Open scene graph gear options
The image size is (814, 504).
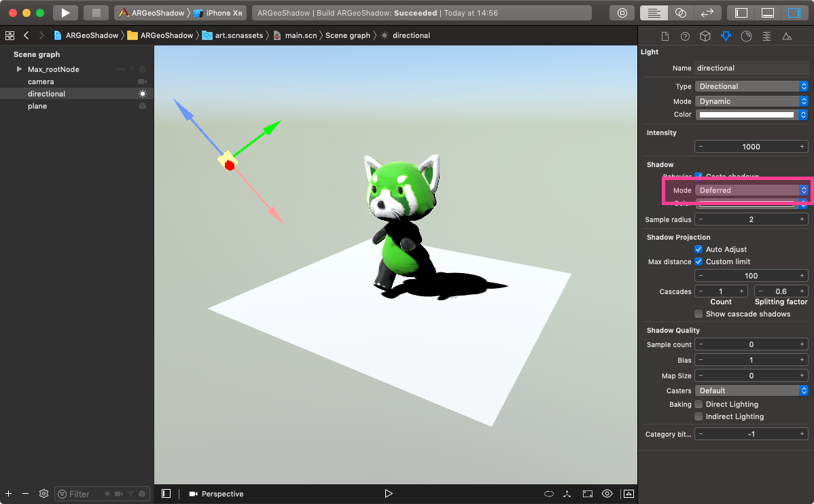tap(43, 494)
